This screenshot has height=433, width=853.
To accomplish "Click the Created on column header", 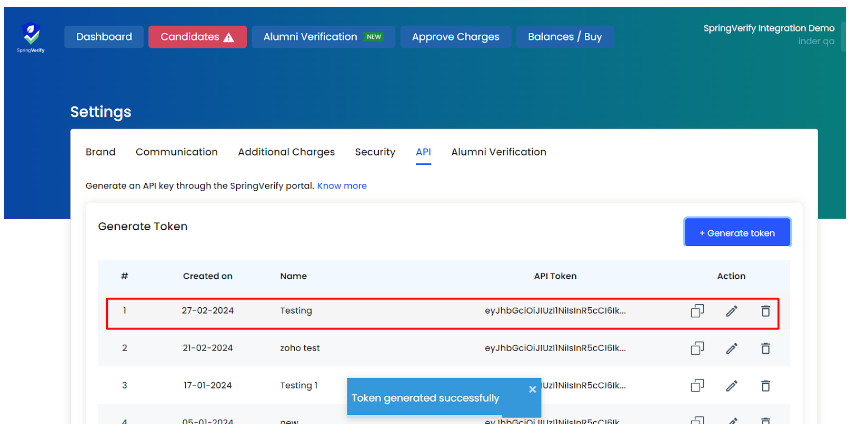I will point(208,276).
